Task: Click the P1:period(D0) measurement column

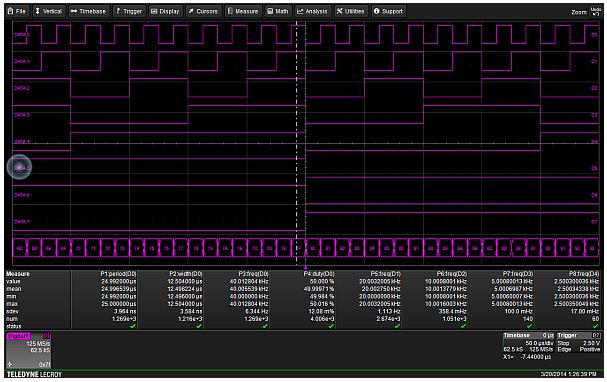Action: point(105,300)
